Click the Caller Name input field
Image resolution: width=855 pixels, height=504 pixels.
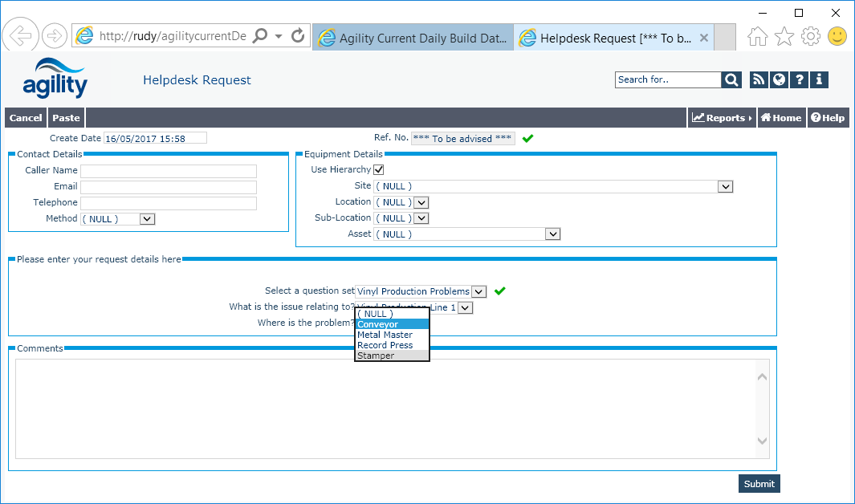point(169,171)
